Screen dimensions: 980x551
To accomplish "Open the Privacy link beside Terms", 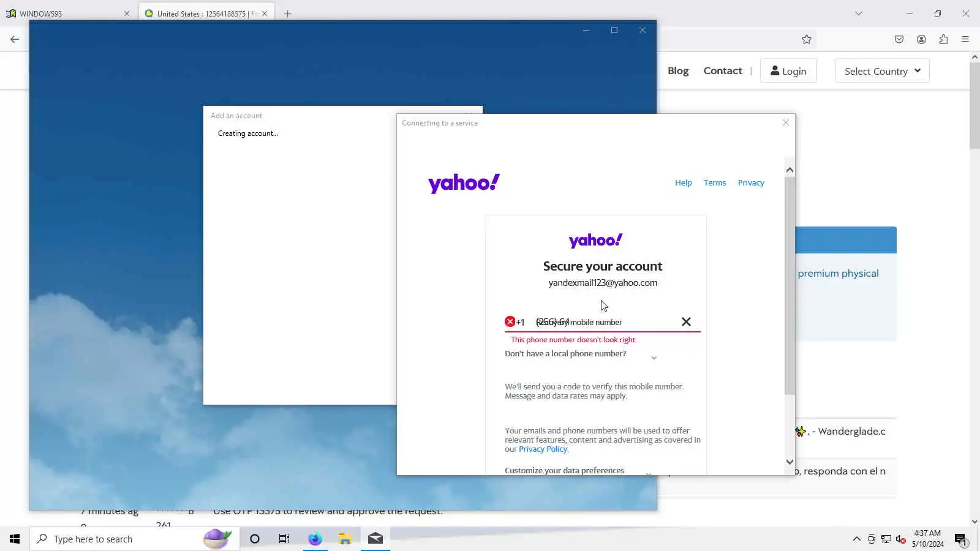I will pyautogui.click(x=751, y=182).
